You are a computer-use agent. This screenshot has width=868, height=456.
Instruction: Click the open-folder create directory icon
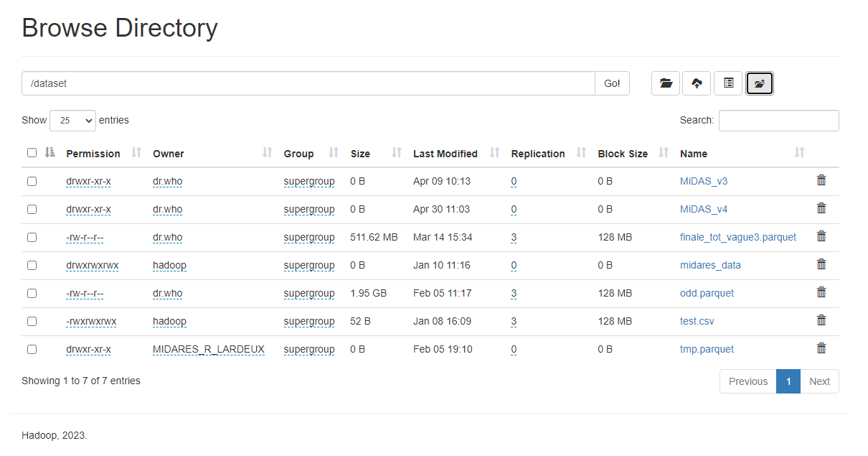[x=666, y=83]
